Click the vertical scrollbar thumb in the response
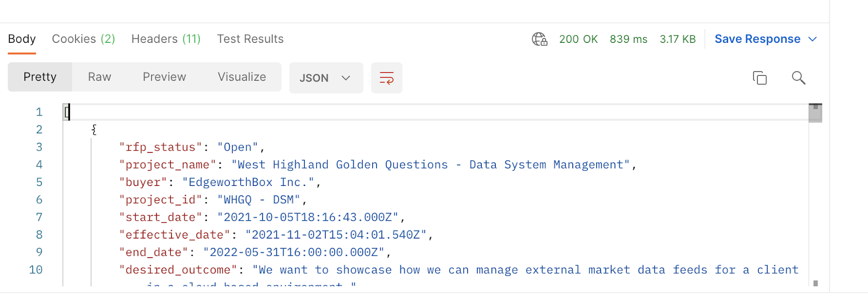 (x=815, y=113)
